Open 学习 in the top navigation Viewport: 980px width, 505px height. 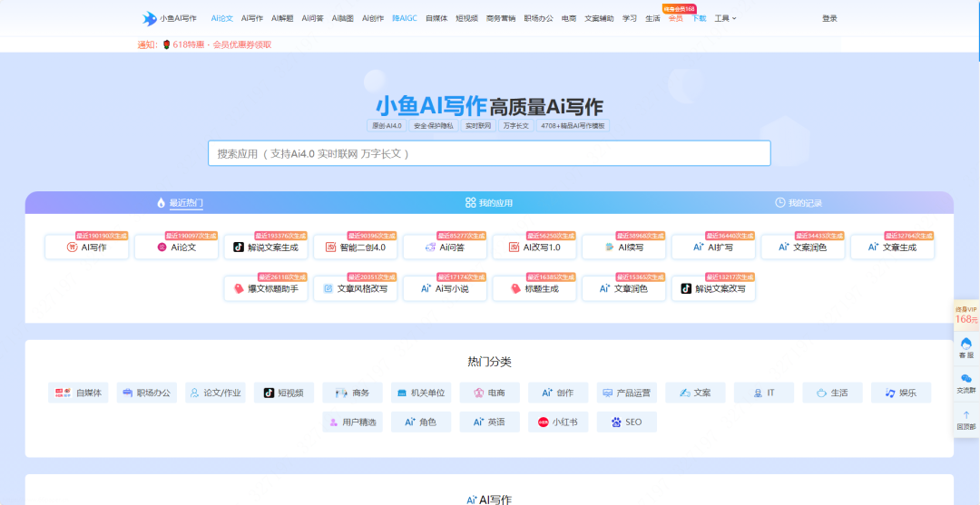pyautogui.click(x=630, y=19)
